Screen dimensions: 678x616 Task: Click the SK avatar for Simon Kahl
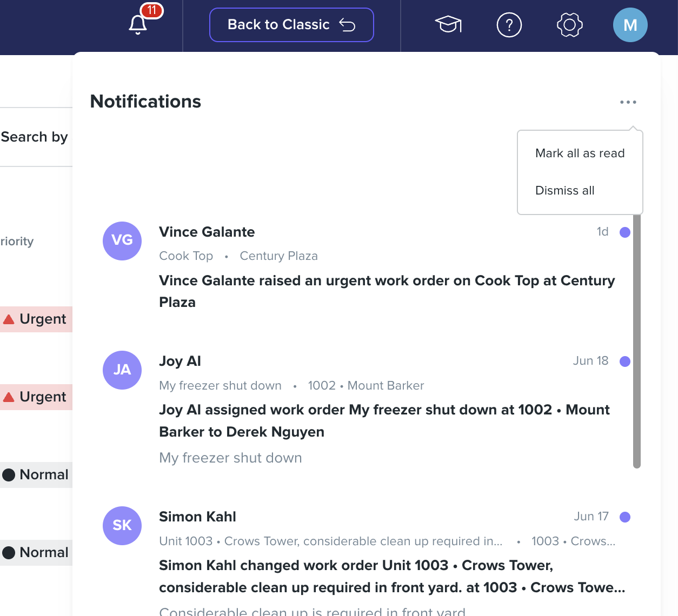(x=122, y=526)
